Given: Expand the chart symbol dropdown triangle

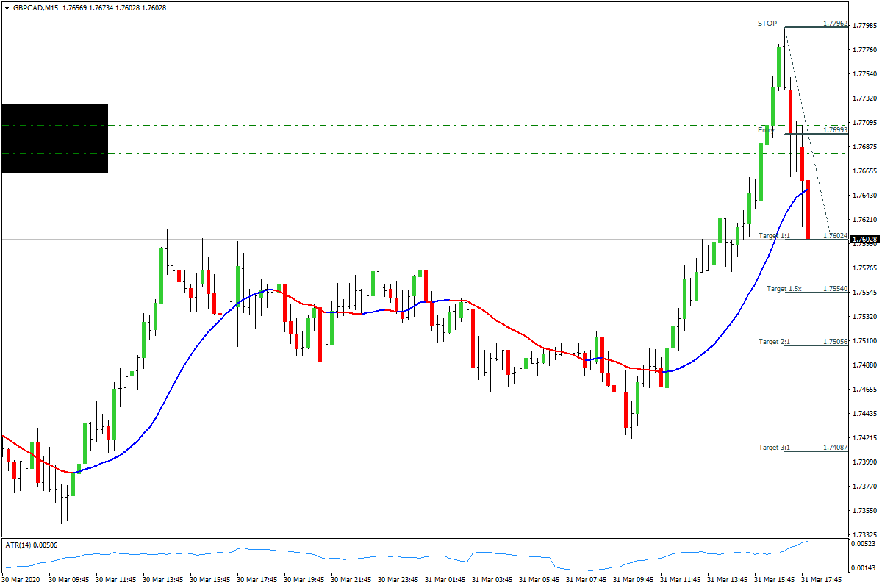Looking at the screenshot, I should pos(8,10).
